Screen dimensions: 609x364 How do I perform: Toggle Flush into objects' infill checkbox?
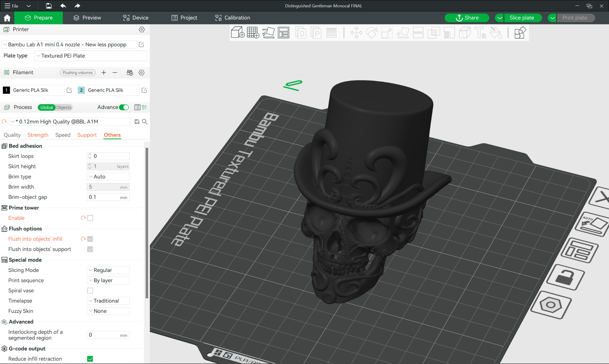pyautogui.click(x=90, y=239)
